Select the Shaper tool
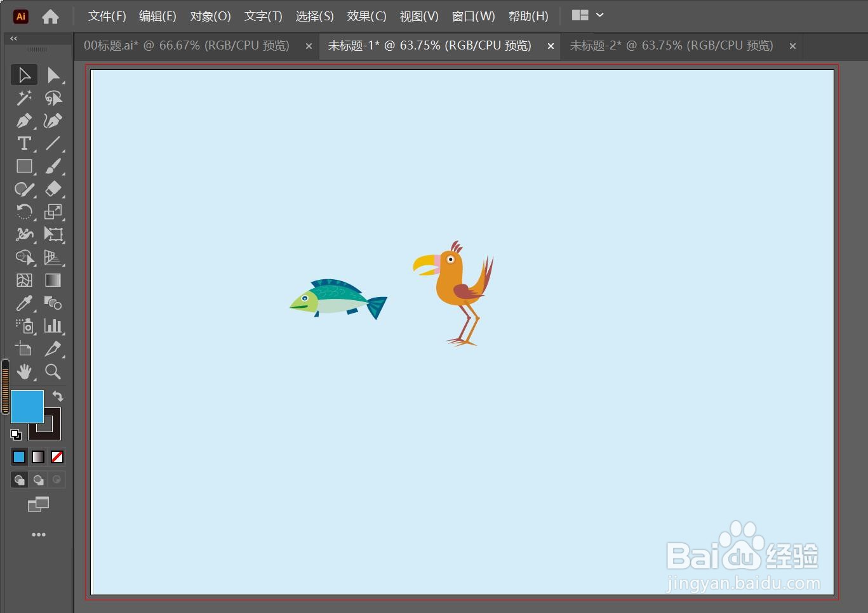 24,189
